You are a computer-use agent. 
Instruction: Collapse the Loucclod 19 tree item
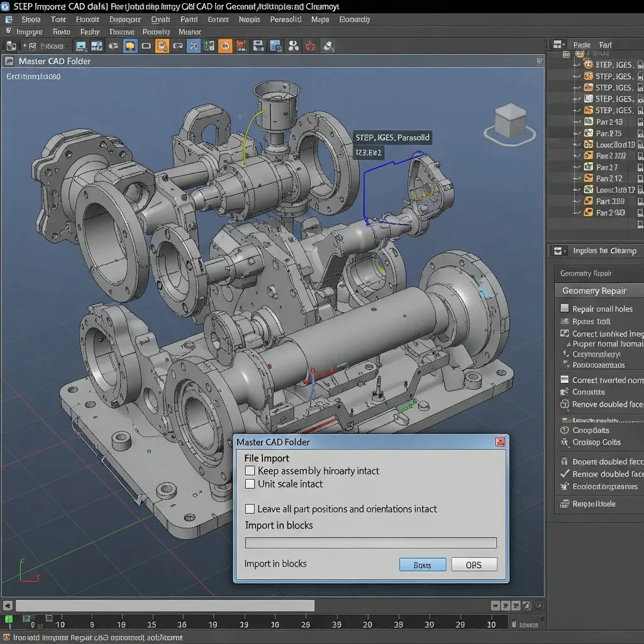[x=574, y=144]
